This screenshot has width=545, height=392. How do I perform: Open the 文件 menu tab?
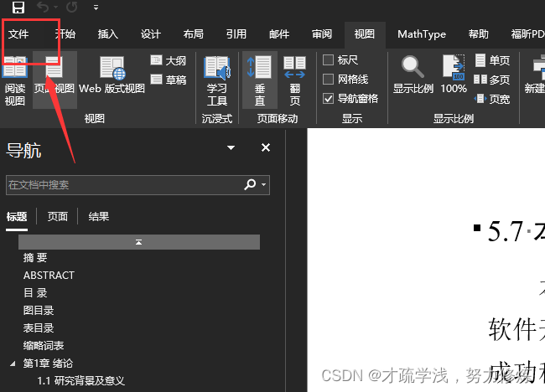[18, 34]
